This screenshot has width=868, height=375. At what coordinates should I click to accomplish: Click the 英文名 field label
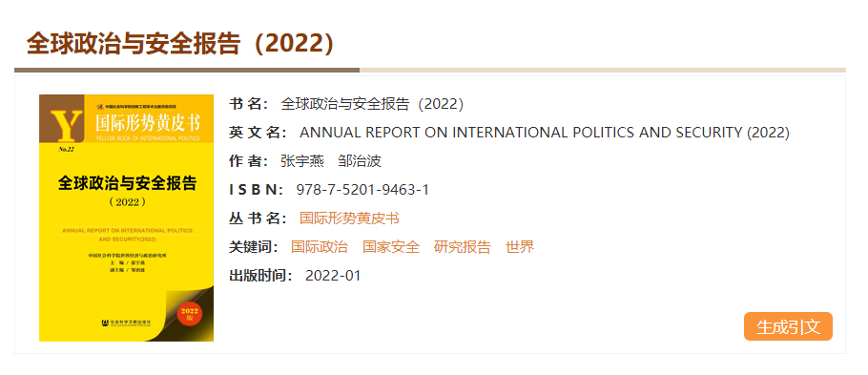click(x=258, y=133)
